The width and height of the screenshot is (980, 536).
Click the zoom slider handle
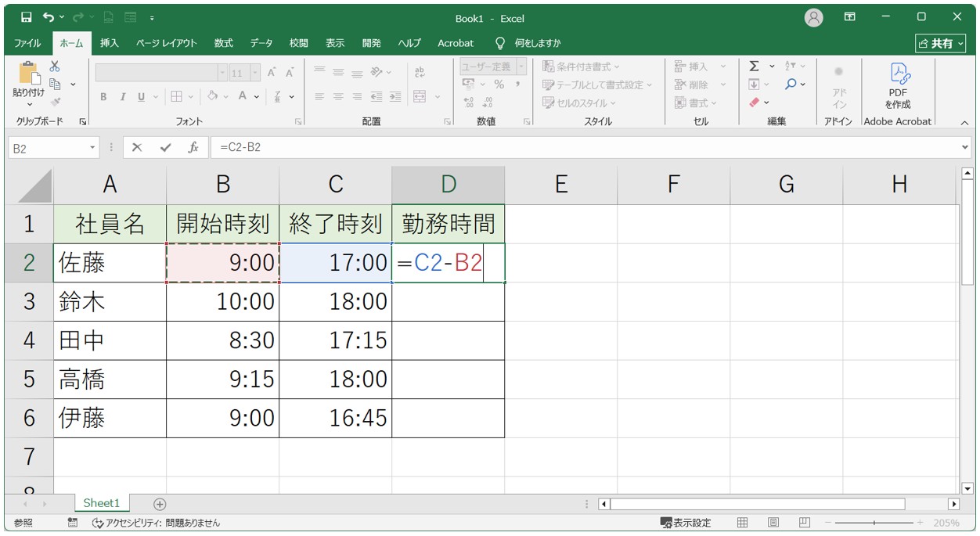(874, 523)
